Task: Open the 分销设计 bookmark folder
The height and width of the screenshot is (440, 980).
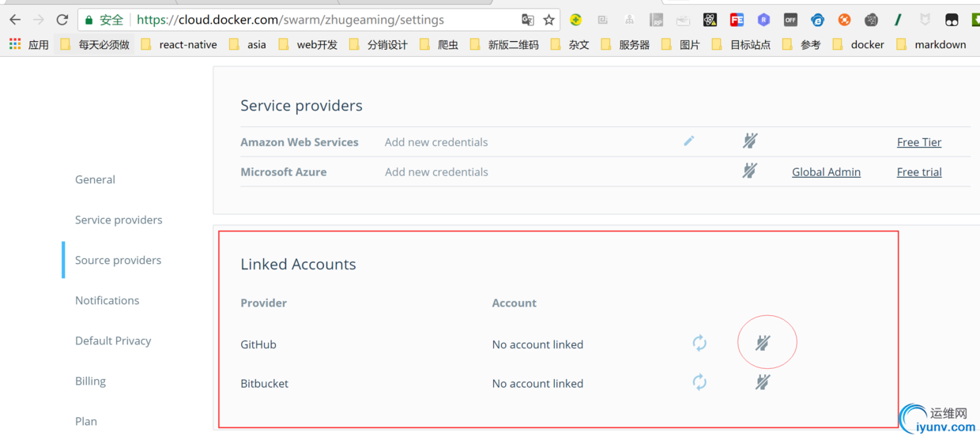Action: coord(379,44)
